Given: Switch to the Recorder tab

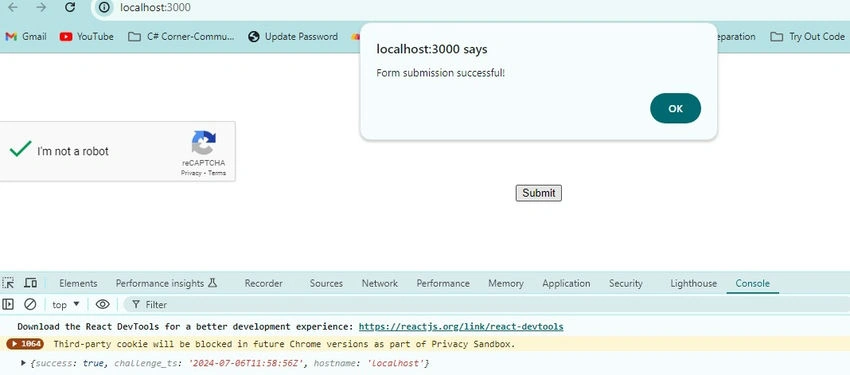Looking at the screenshot, I should pos(263,283).
